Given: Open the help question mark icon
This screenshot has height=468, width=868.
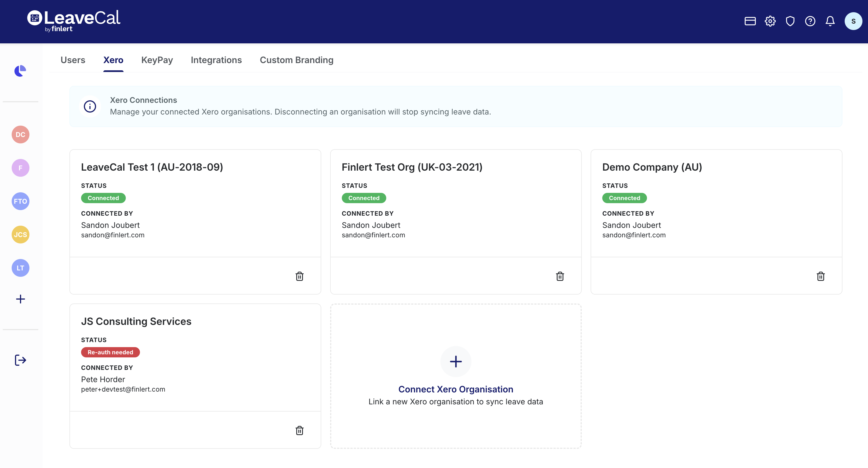Looking at the screenshot, I should coord(810,21).
